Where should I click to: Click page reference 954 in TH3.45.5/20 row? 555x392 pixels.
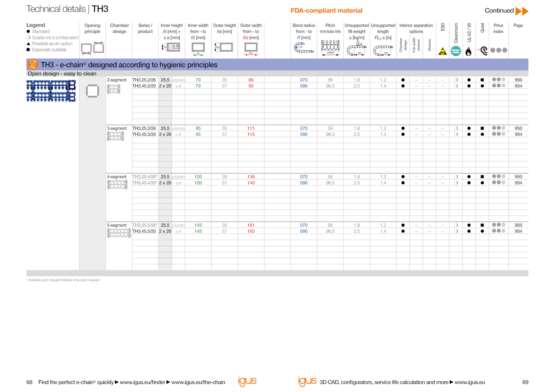(518, 231)
